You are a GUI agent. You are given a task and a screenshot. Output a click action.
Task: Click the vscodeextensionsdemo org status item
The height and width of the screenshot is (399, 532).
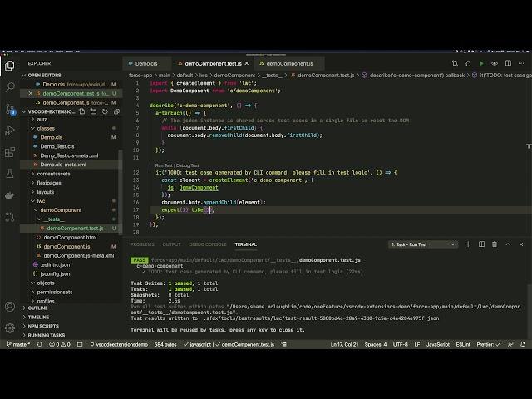[119, 344]
